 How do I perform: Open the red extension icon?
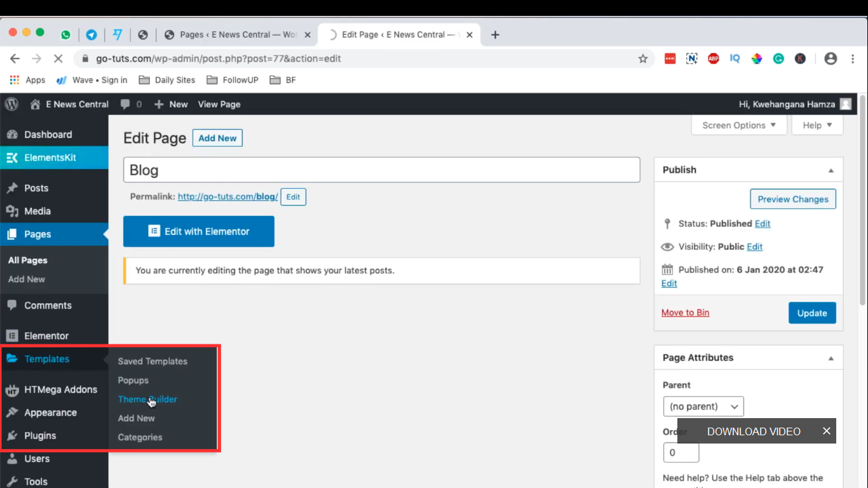670,58
